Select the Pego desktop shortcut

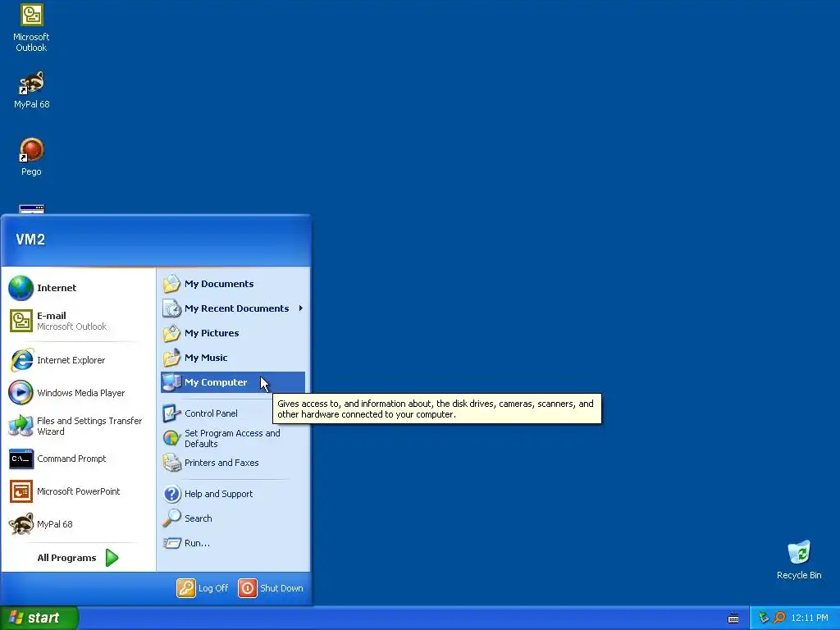pos(32,157)
